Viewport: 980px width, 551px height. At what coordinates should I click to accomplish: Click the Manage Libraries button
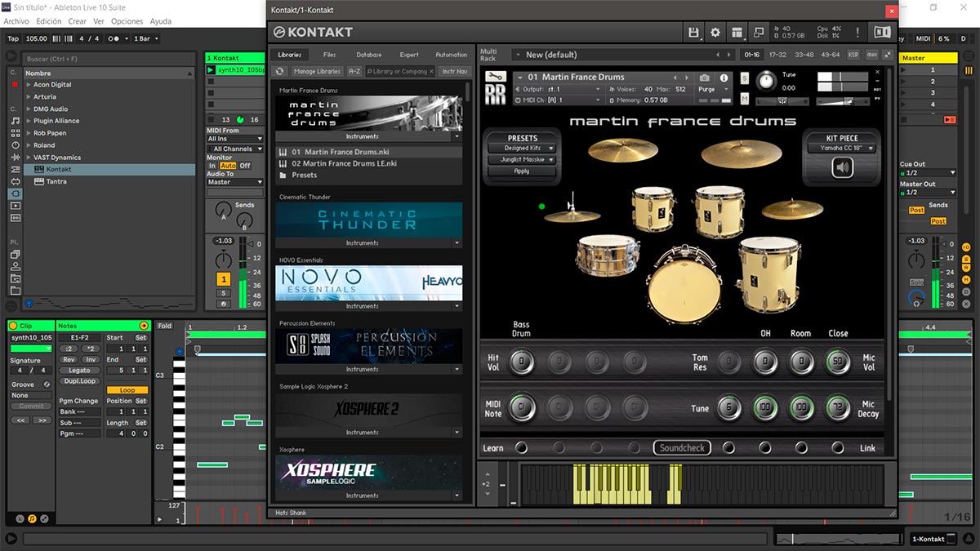pyautogui.click(x=317, y=72)
